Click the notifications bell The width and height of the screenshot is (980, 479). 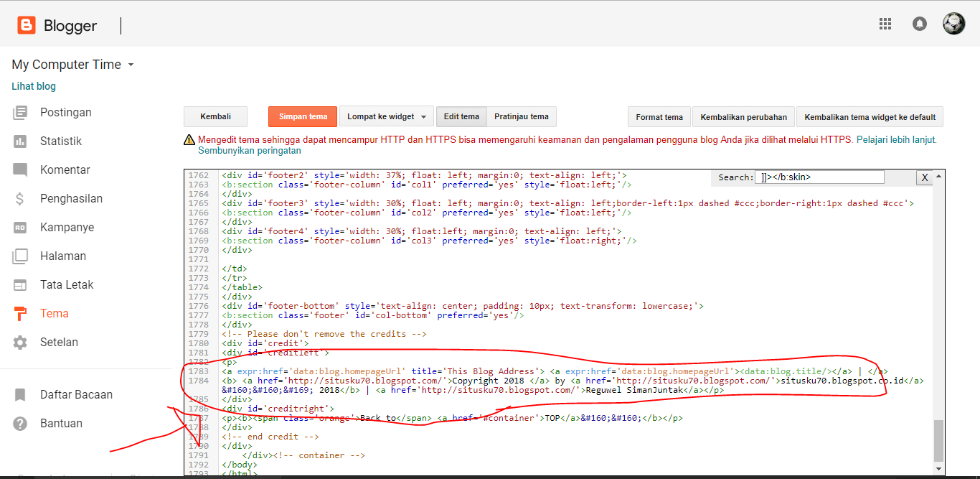tap(919, 23)
